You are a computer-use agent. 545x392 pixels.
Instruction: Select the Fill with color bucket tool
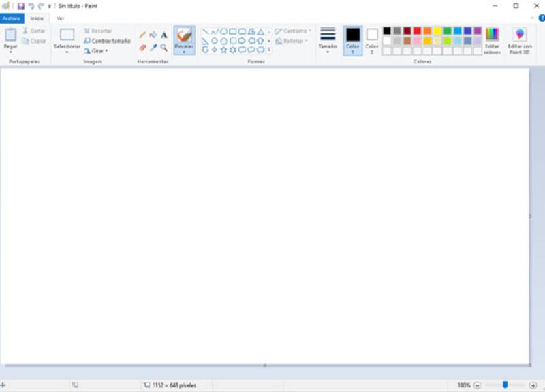[x=153, y=35]
